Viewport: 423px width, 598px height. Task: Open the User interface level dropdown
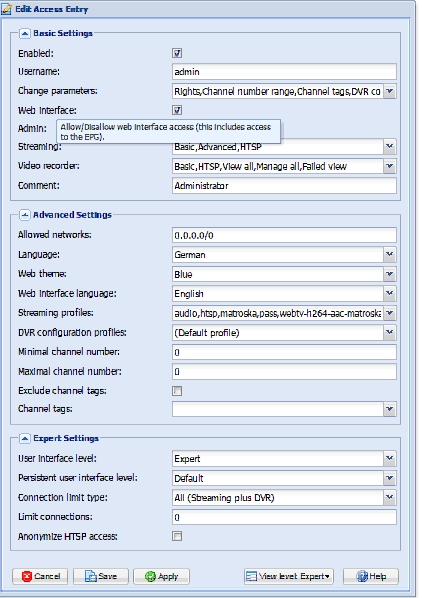(389, 459)
